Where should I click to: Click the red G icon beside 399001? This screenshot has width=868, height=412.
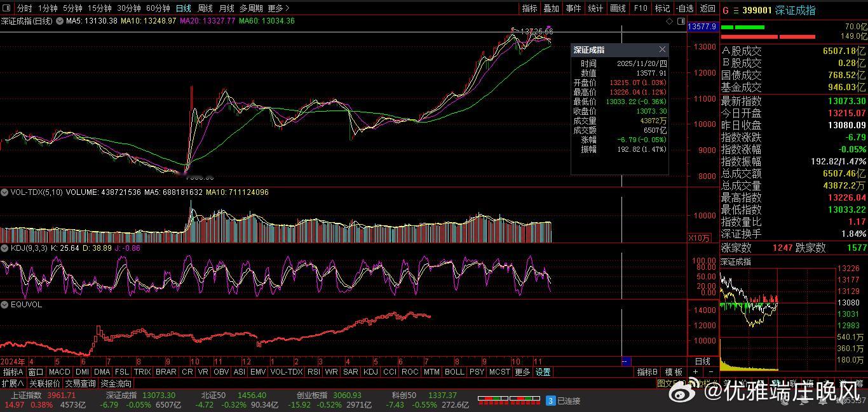click(726, 10)
